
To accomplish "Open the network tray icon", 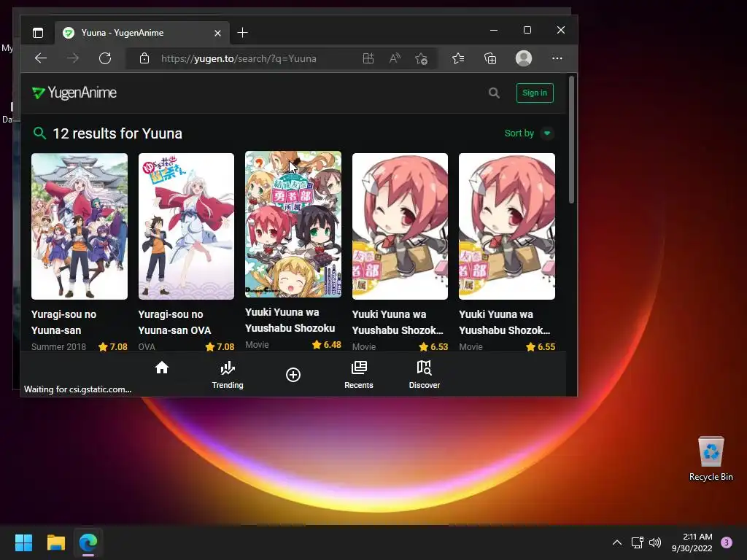I will tap(637, 542).
